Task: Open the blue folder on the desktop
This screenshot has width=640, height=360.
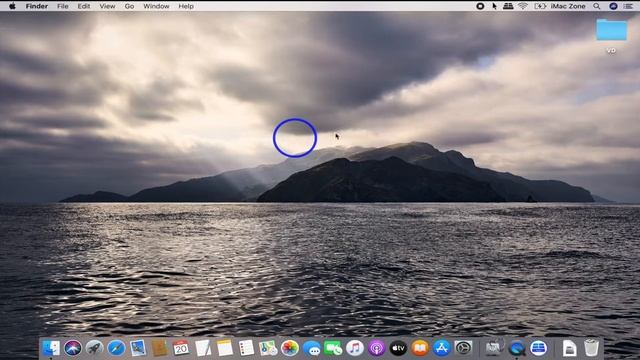Action: tap(611, 30)
